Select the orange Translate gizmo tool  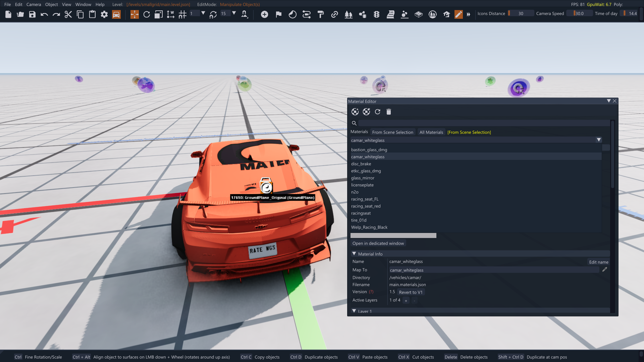click(x=135, y=14)
